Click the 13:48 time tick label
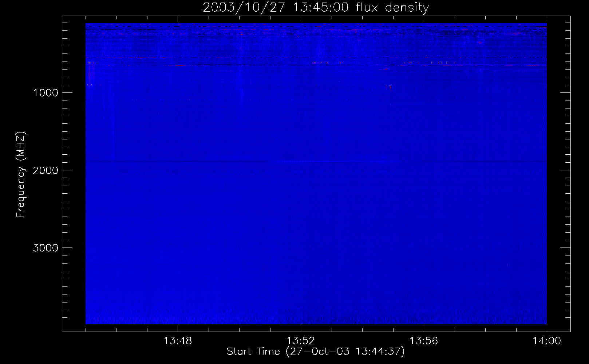 [x=178, y=341]
